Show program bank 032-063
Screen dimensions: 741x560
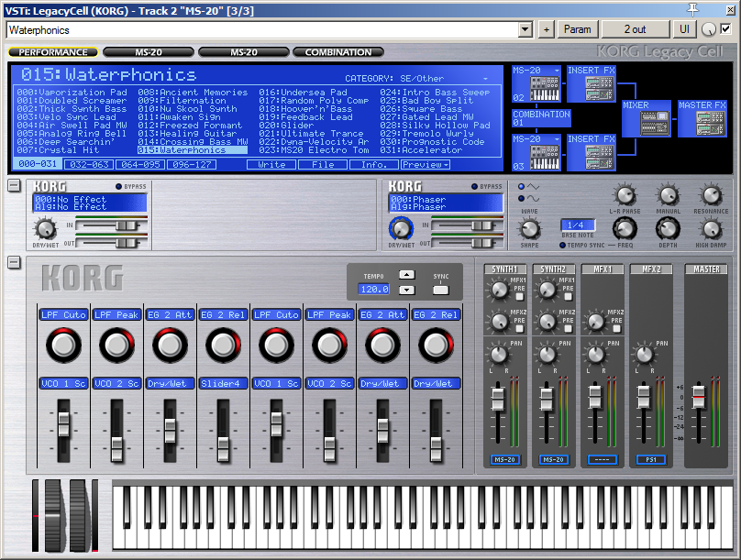point(88,165)
